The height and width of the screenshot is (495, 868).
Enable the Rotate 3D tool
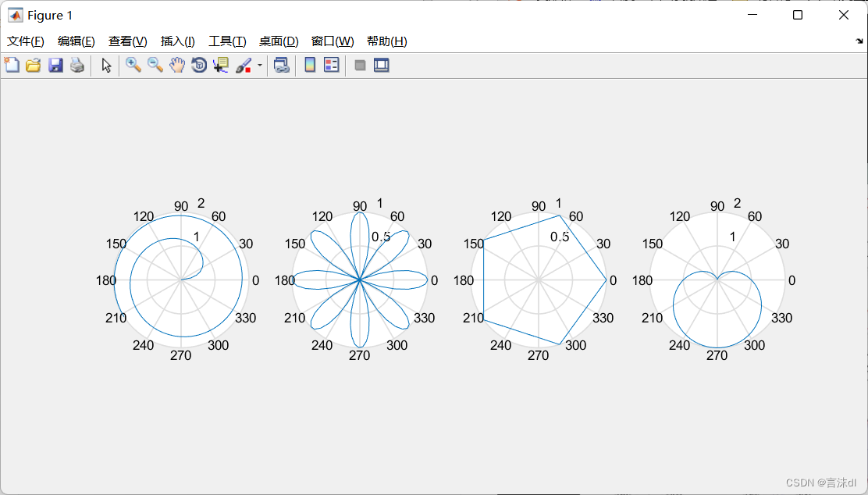[x=199, y=66]
